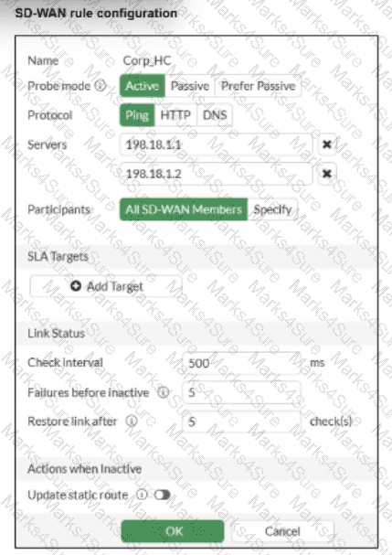The image size is (392, 555).
Task: Select All SD-WAN Members participants
Action: pos(184,209)
